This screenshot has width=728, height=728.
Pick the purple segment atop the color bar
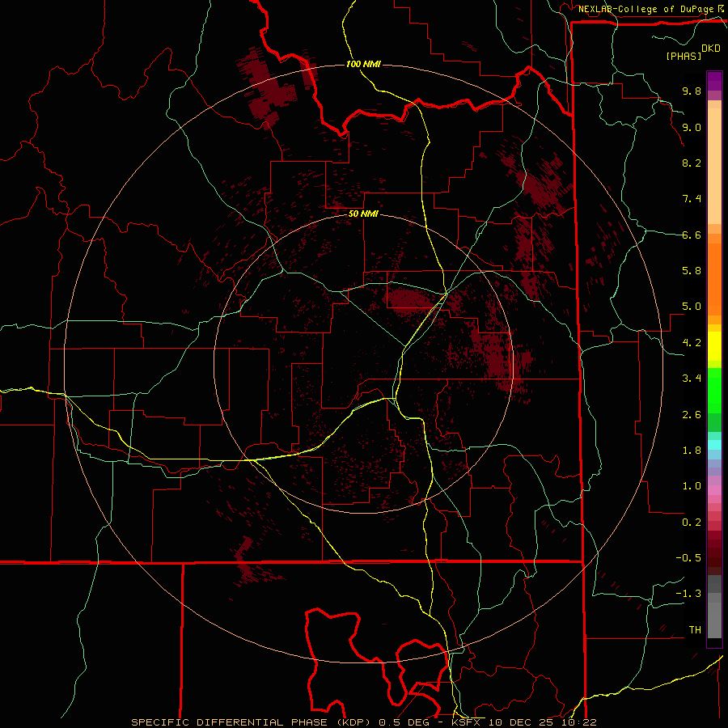pos(714,81)
